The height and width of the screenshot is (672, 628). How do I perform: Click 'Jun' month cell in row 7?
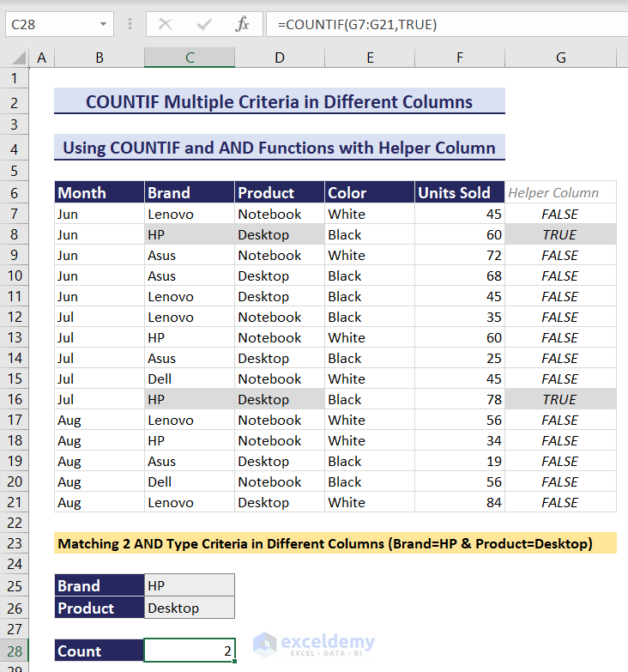100,214
